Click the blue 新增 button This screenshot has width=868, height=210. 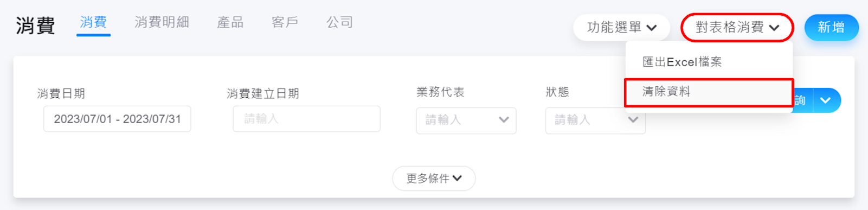pos(831,27)
